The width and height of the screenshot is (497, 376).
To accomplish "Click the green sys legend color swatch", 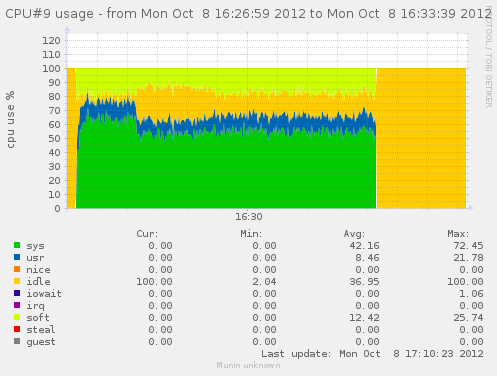I will pos(17,245).
